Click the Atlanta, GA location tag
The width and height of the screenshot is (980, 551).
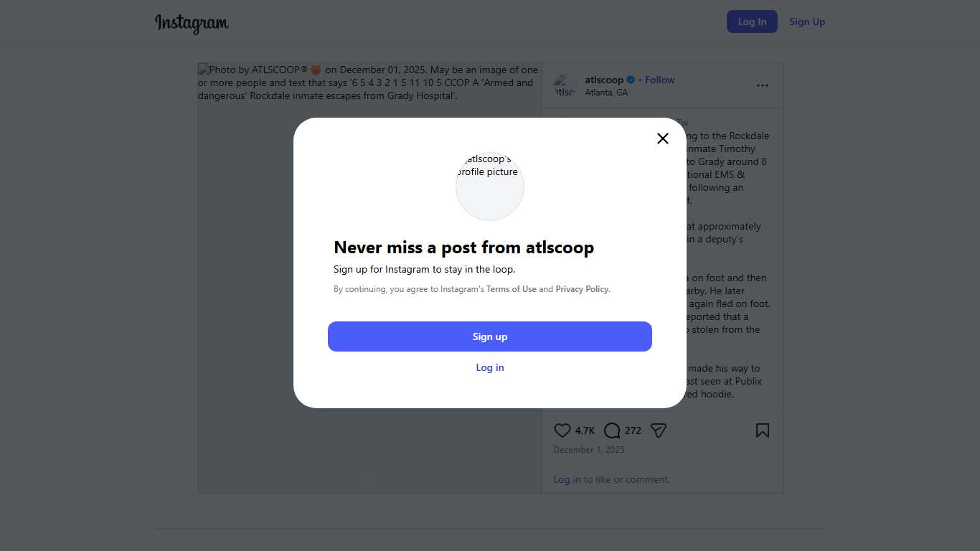coord(606,93)
